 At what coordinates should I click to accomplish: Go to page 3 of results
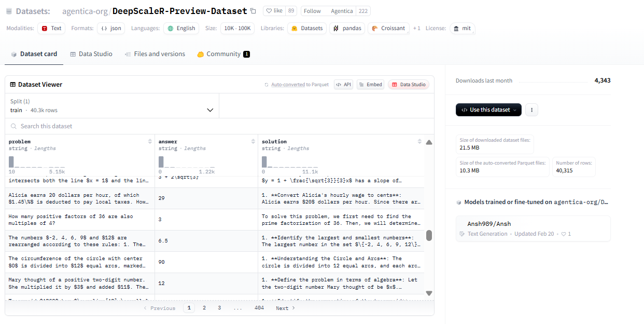(219, 308)
